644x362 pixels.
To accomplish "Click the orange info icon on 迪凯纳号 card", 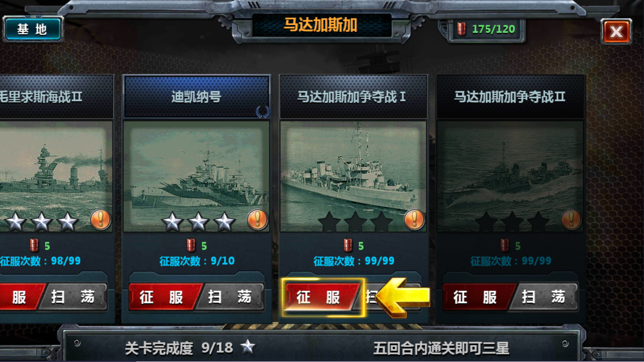I will coord(257,220).
